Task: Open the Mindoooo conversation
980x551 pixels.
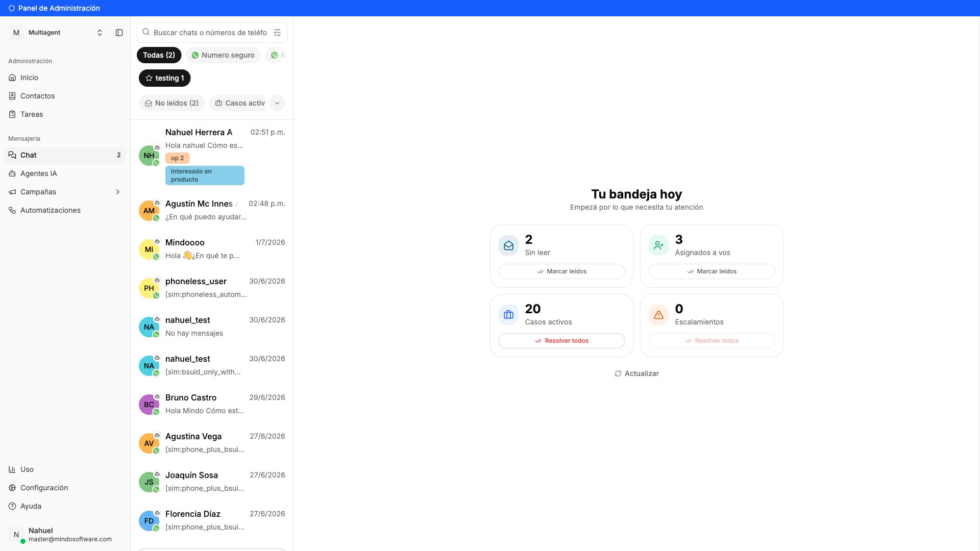Action: click(212, 249)
